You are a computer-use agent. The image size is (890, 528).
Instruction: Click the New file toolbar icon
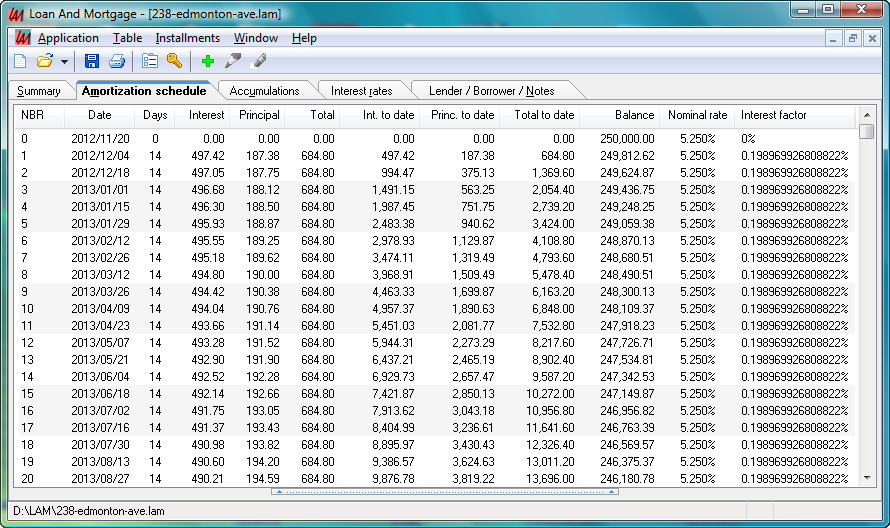[x=20, y=61]
